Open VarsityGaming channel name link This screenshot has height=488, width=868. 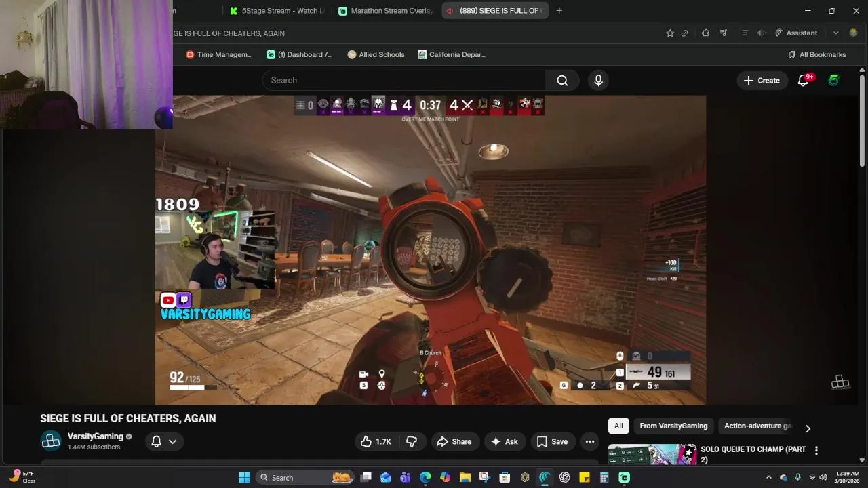95,436
